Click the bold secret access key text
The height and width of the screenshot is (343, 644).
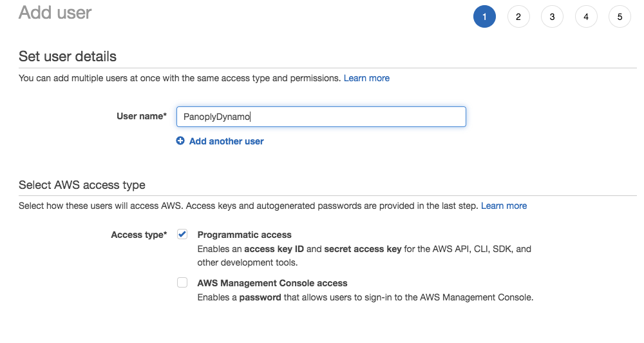[363, 249]
